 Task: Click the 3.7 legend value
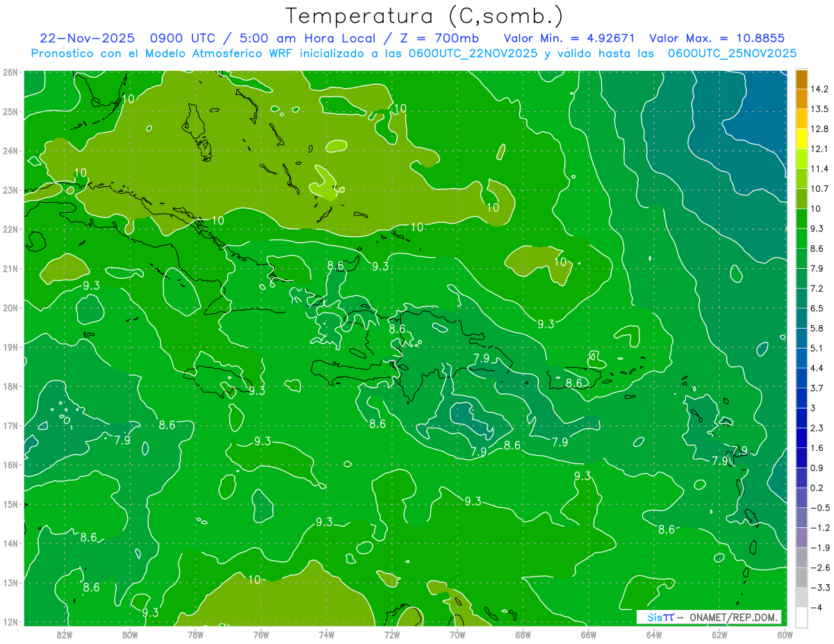point(817,388)
